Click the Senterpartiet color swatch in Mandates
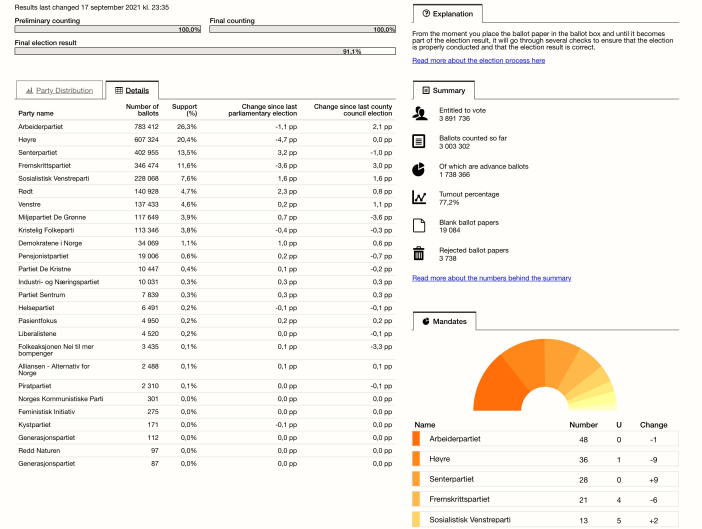702x529 pixels. pos(416,479)
